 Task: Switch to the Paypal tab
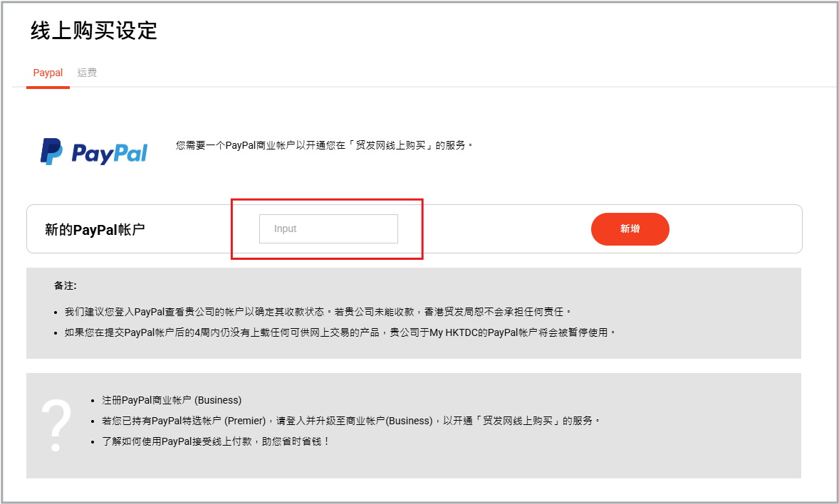pos(48,73)
